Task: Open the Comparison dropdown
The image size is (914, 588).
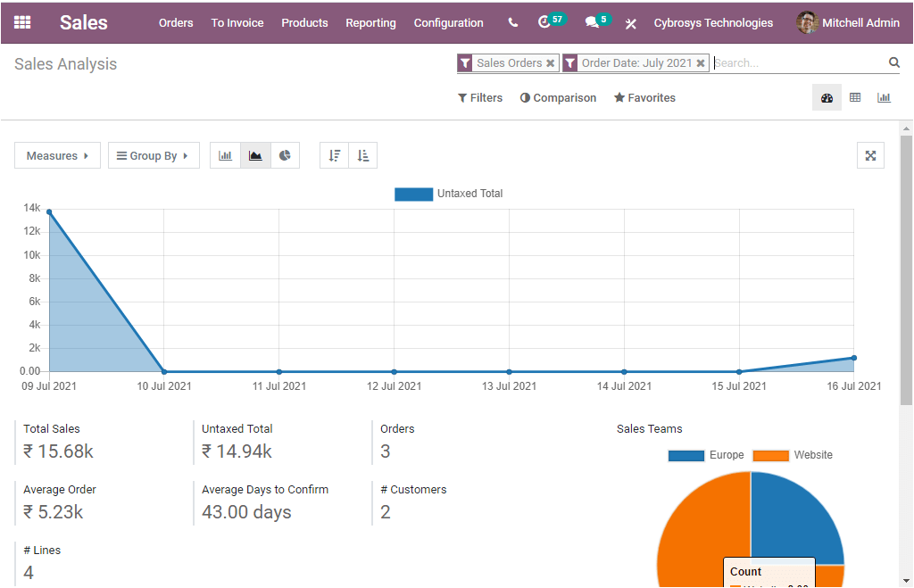Action: pyautogui.click(x=558, y=98)
